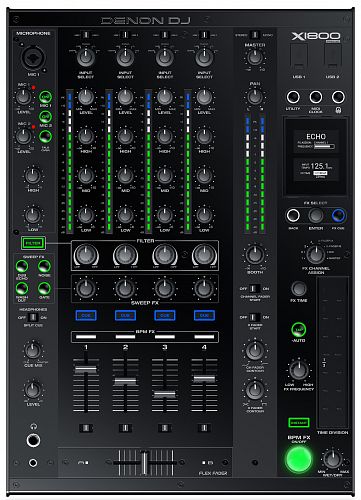Click the channel 1 Mid EQ knob

point(86,176)
